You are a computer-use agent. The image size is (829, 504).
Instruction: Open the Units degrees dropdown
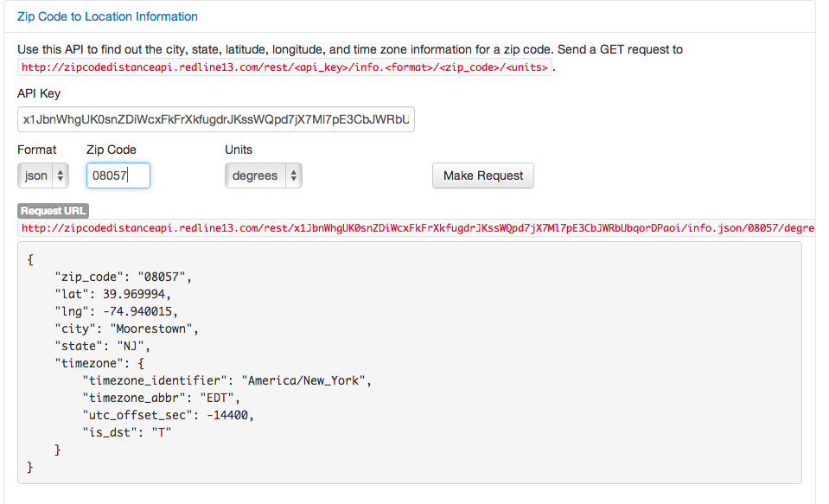coord(263,175)
